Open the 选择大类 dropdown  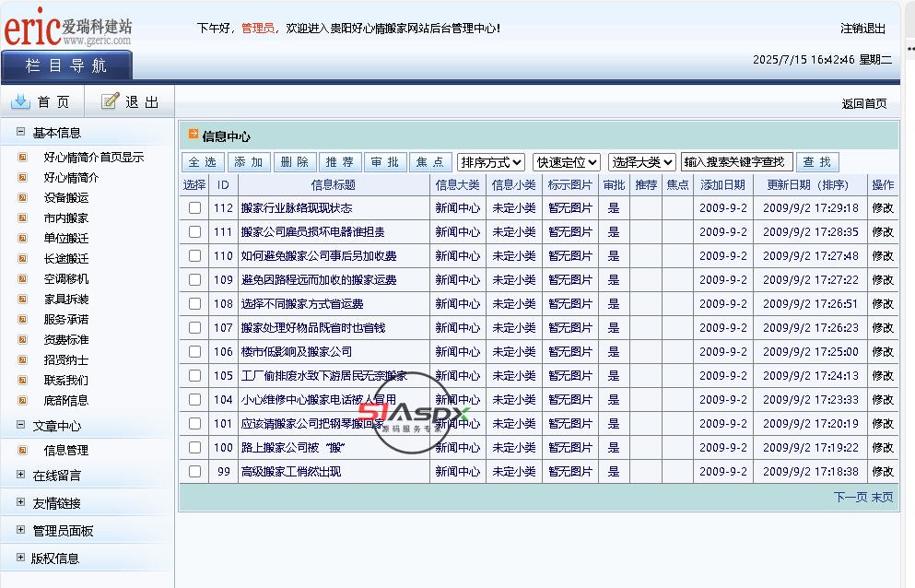click(x=641, y=162)
